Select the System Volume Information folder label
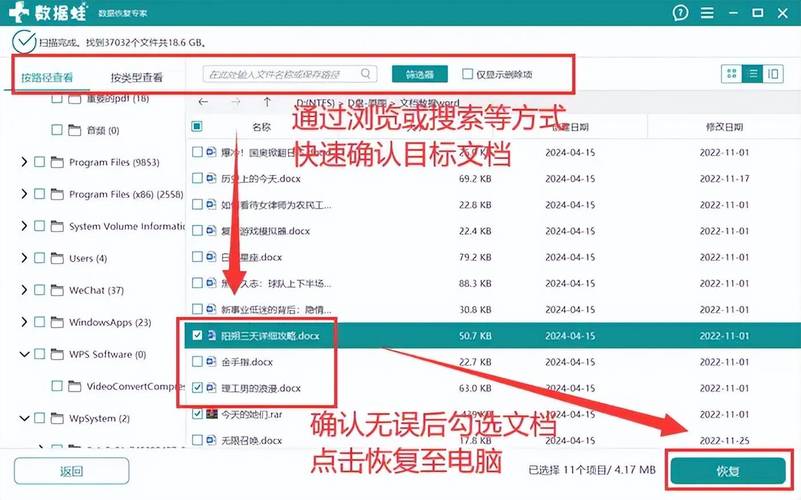Image resolution: width=801 pixels, height=500 pixels. [127, 226]
